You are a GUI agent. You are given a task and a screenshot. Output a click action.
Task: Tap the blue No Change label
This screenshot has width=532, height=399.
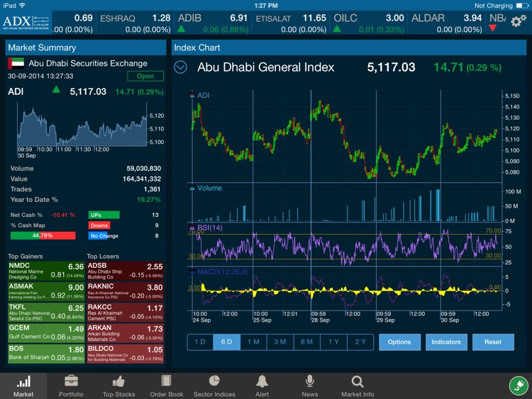[x=104, y=236]
